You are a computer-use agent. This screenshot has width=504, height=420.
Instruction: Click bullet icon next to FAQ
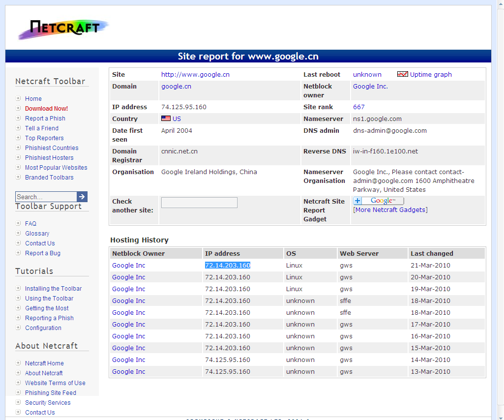pyautogui.click(x=18, y=223)
